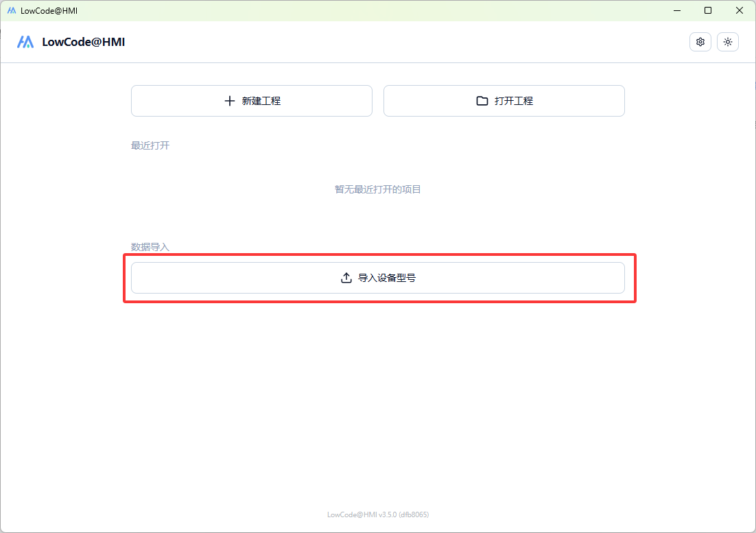Select the 最近打开 section label
This screenshot has height=533, width=756.
[150, 145]
